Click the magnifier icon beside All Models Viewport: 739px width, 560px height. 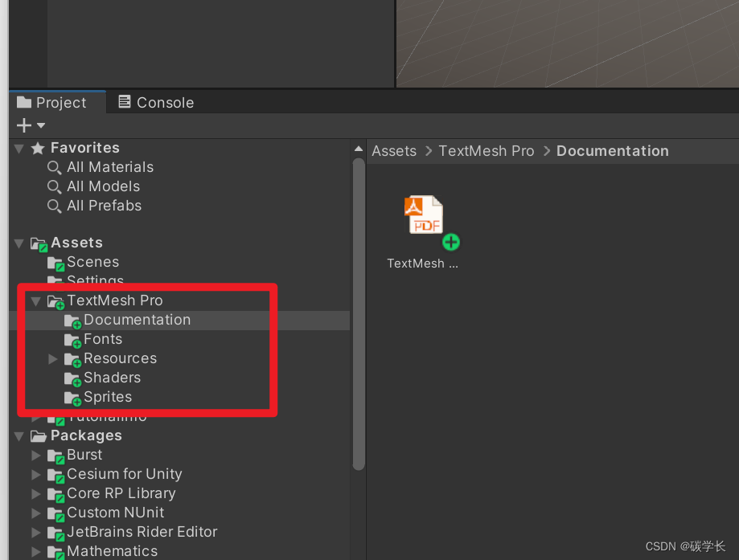pyautogui.click(x=54, y=187)
